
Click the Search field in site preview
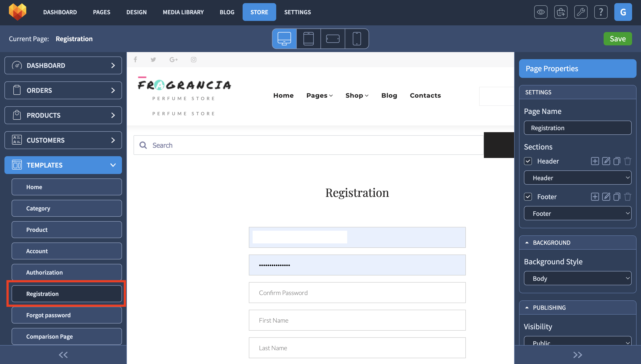point(309,145)
